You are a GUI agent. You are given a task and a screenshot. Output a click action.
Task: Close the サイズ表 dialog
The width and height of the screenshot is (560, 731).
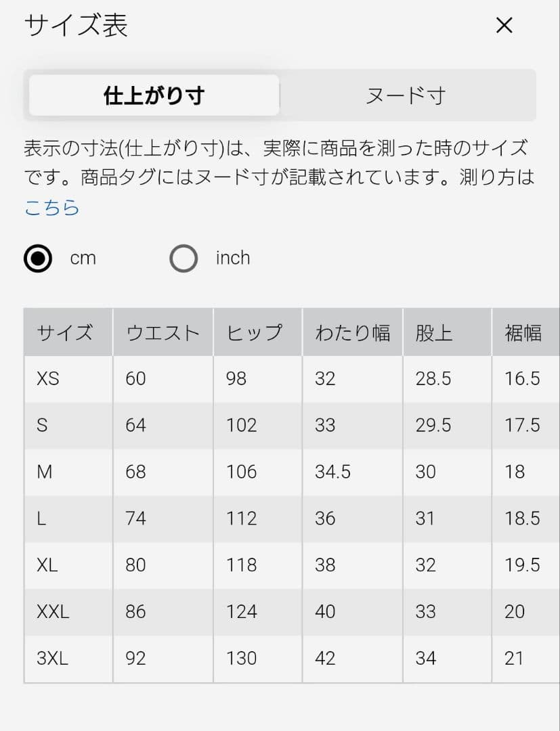click(504, 25)
